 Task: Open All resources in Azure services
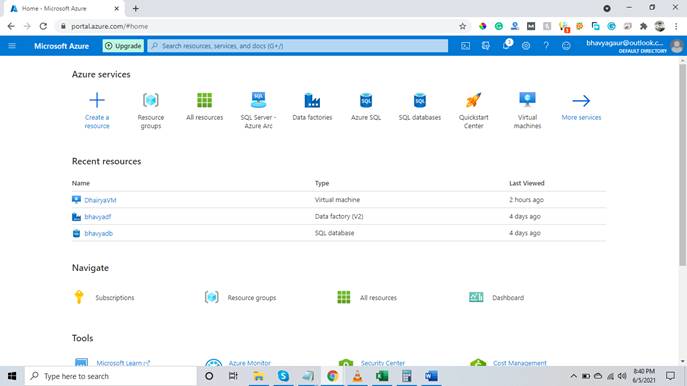coord(204,106)
